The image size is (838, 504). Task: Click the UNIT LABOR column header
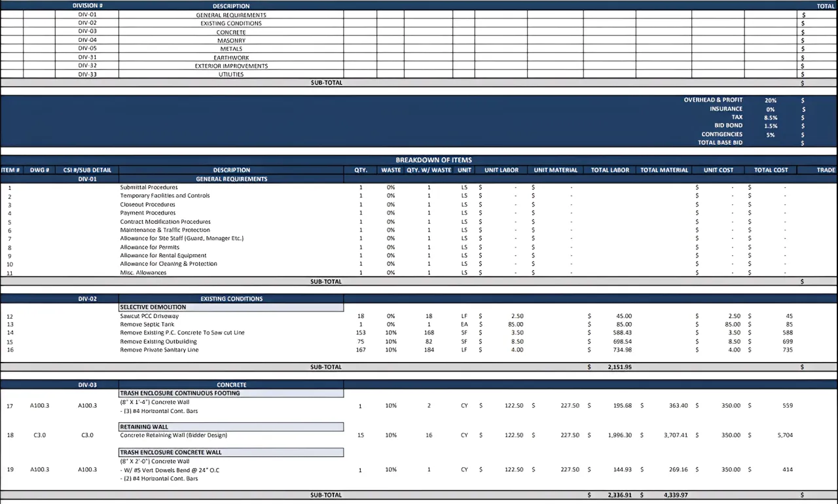501,170
